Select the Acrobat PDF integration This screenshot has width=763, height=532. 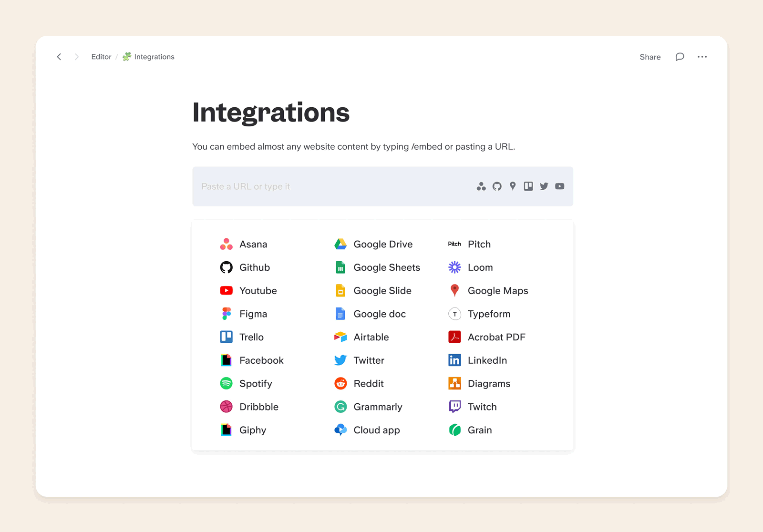point(487,337)
